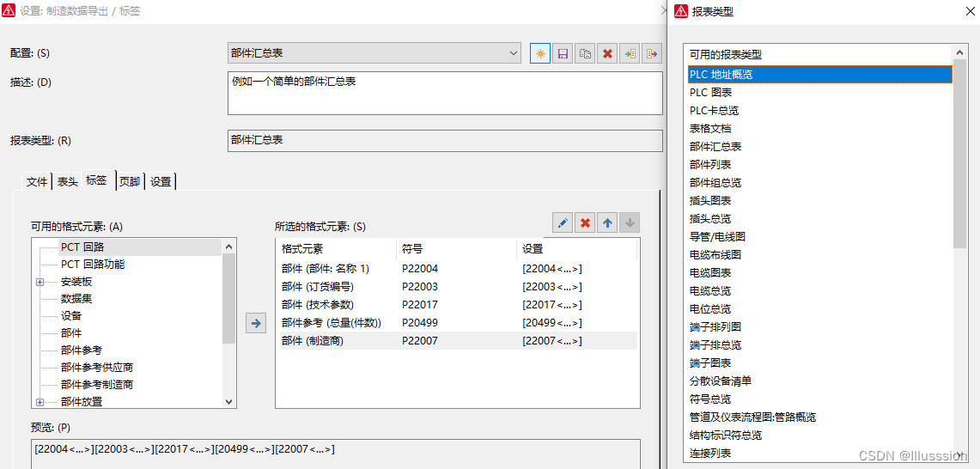Image resolution: width=980 pixels, height=469 pixels.
Task: Remove the selected format element with the red X
Action: point(585,223)
